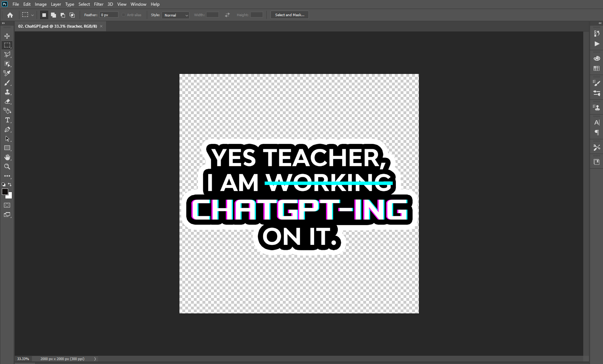Open the Filter menu
Image resolution: width=603 pixels, height=364 pixels.
[x=98, y=4]
